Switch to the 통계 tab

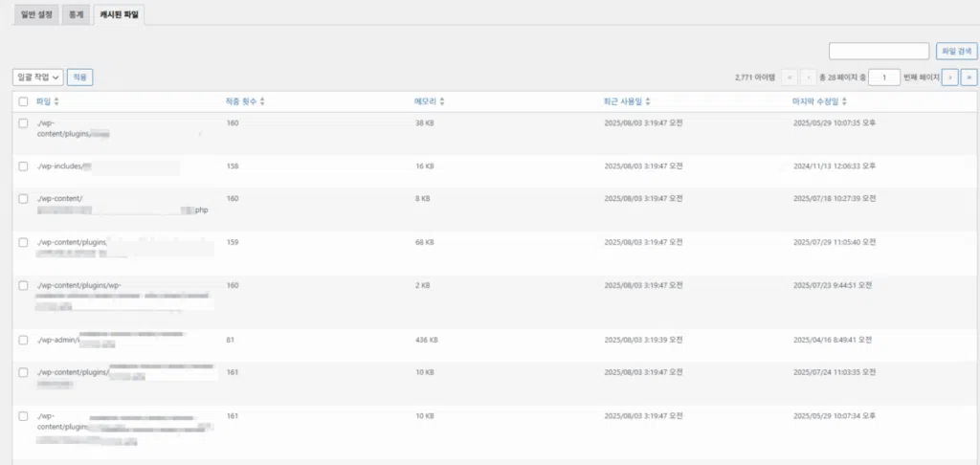pyautogui.click(x=76, y=13)
